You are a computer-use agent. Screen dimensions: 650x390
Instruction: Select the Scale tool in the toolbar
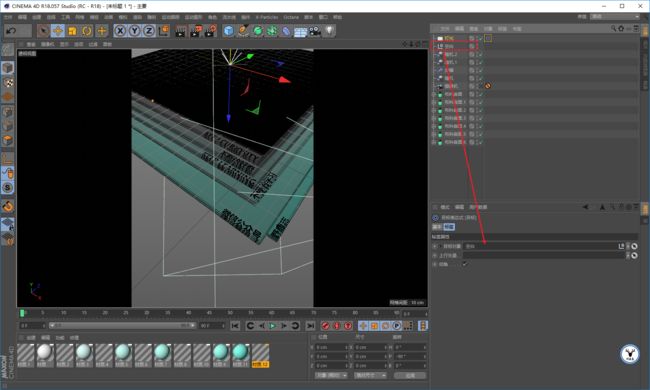point(73,31)
